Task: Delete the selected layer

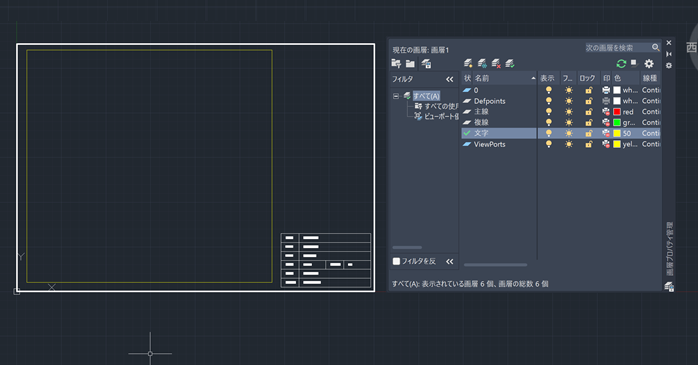Action: [x=496, y=64]
